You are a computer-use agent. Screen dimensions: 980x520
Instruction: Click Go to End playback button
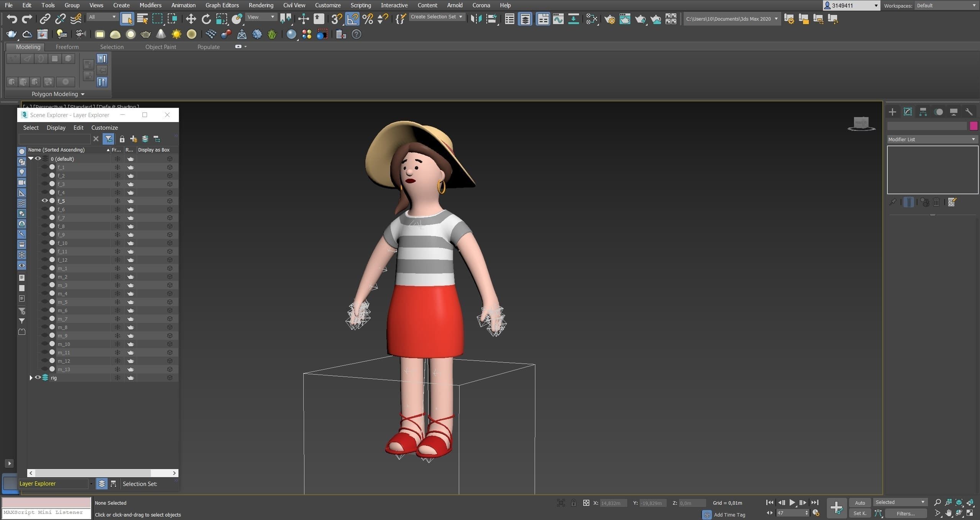point(815,502)
